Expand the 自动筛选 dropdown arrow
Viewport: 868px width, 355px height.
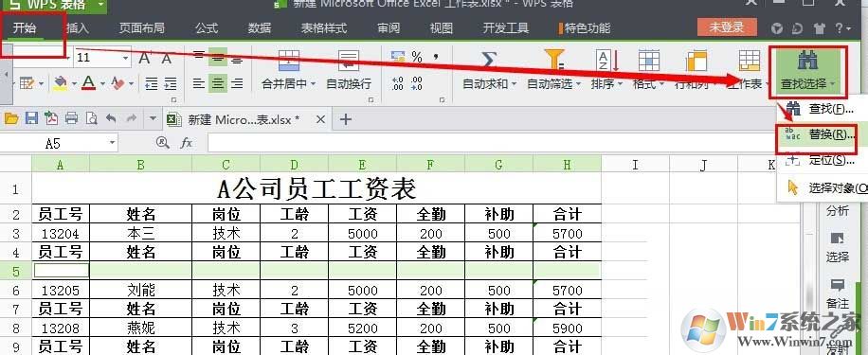(578, 84)
